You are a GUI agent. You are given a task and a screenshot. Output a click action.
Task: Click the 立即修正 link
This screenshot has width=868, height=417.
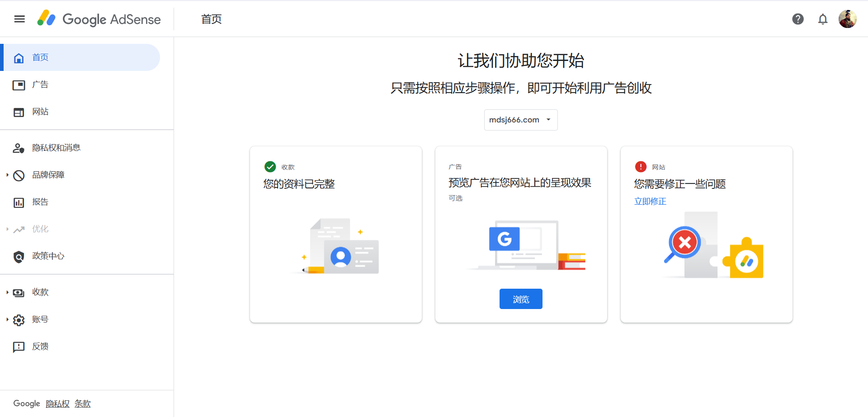[x=650, y=201]
